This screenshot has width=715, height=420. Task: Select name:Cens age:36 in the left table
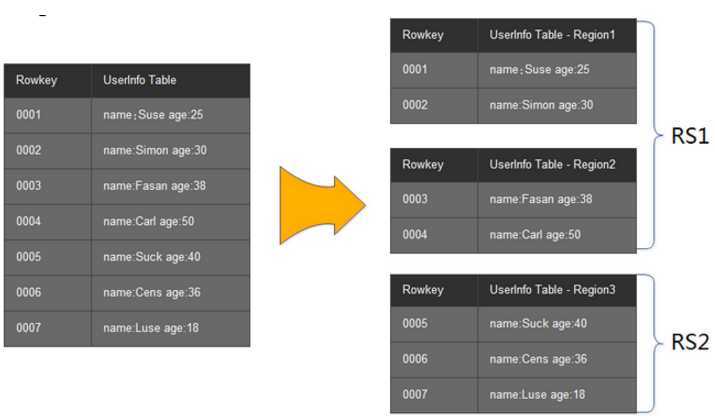(152, 293)
